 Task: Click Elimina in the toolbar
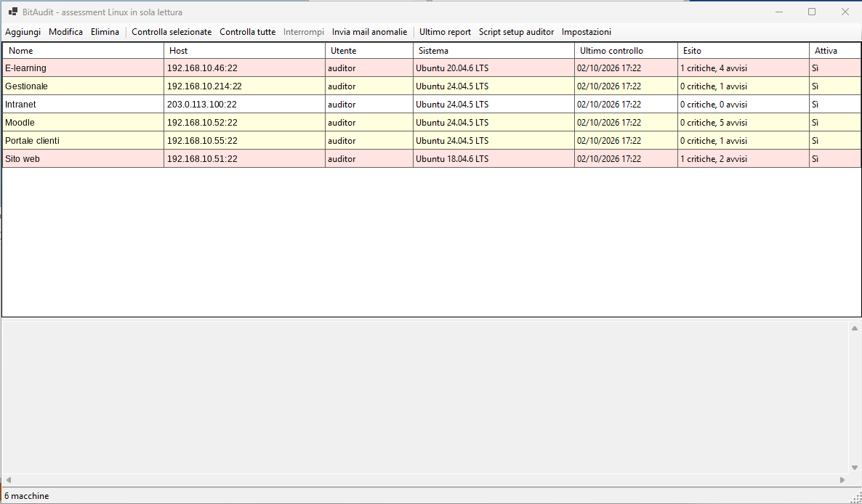coord(105,32)
